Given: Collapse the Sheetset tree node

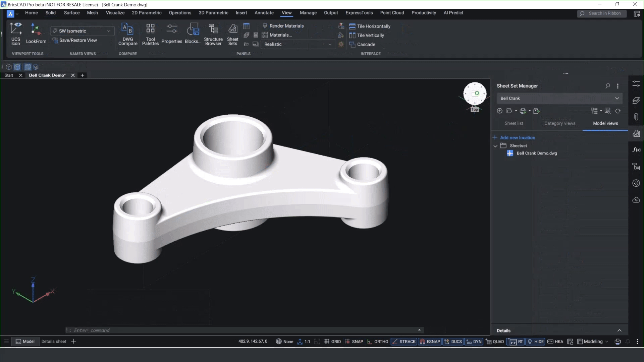Looking at the screenshot, I should point(495,145).
